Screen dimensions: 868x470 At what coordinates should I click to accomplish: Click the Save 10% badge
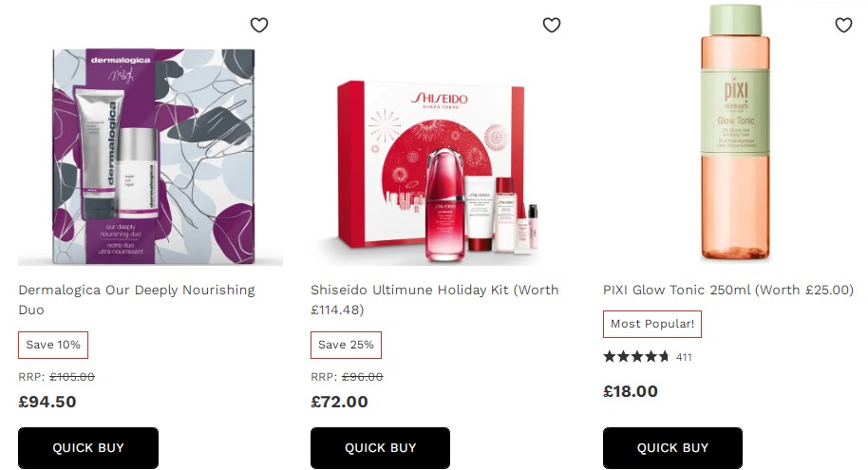[53, 345]
